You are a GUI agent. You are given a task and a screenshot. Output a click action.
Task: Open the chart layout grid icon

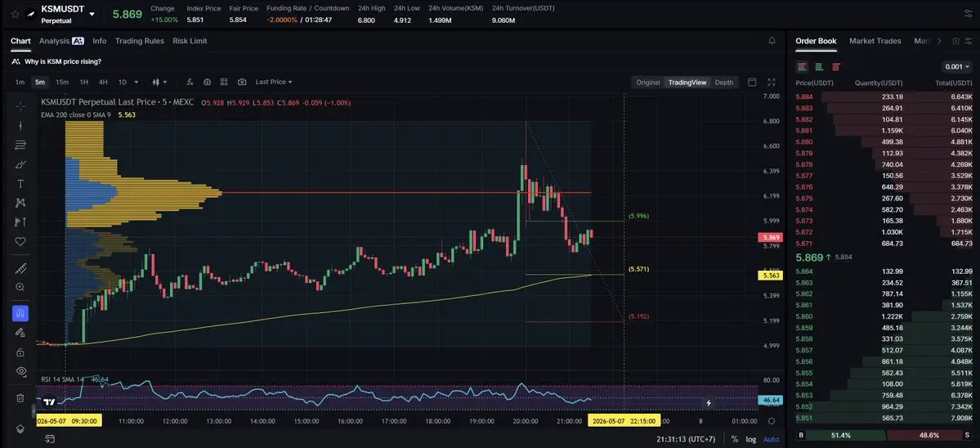point(225,82)
